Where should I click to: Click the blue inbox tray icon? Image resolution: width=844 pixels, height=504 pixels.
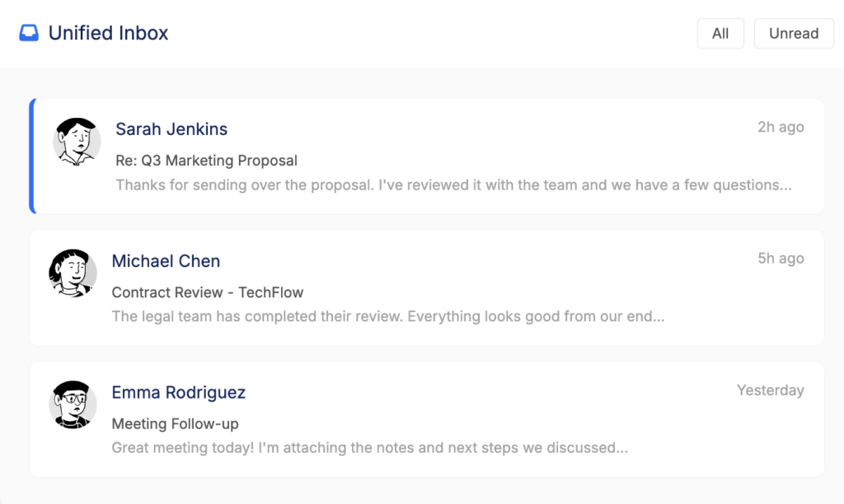pyautogui.click(x=29, y=34)
